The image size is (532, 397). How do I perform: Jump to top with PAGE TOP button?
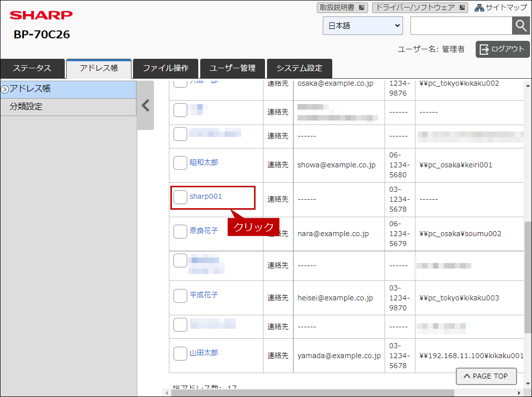[486, 376]
